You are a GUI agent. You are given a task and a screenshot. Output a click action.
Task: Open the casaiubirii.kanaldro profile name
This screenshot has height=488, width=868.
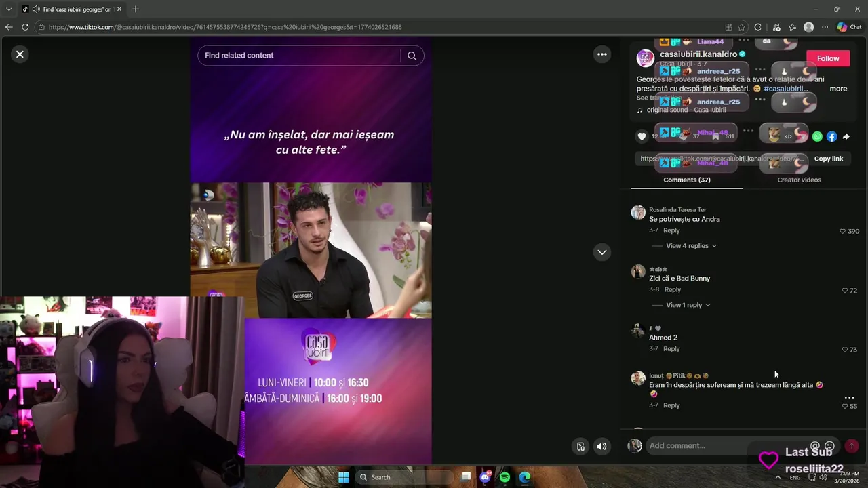pos(698,54)
